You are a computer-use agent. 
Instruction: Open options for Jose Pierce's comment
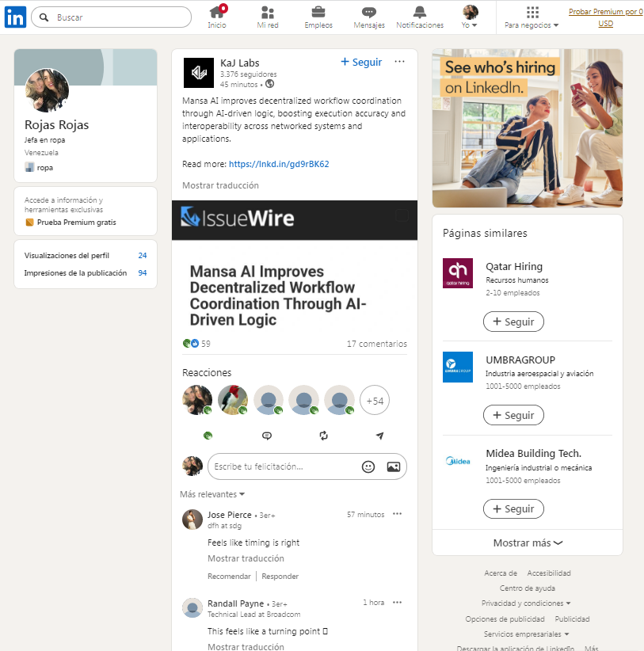(398, 514)
